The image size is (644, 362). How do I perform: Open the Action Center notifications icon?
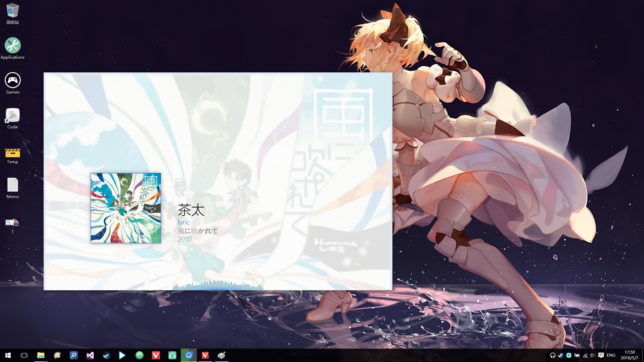coord(601,355)
